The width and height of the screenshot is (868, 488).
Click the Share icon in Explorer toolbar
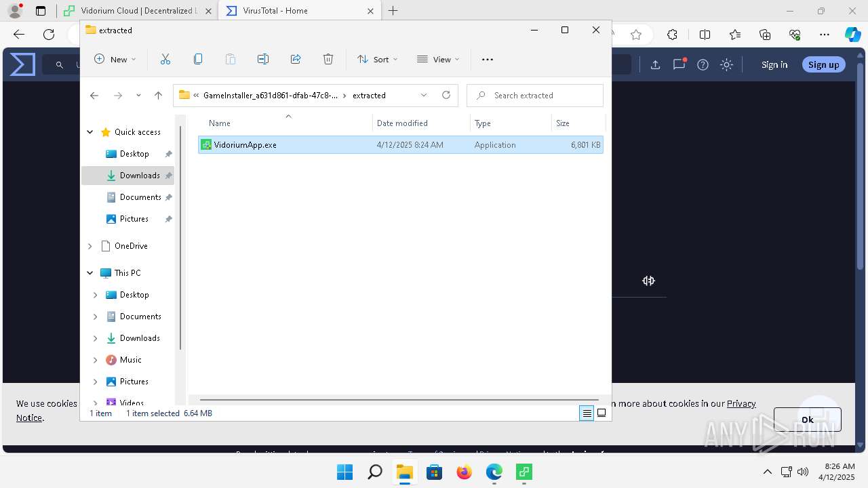pos(296,60)
